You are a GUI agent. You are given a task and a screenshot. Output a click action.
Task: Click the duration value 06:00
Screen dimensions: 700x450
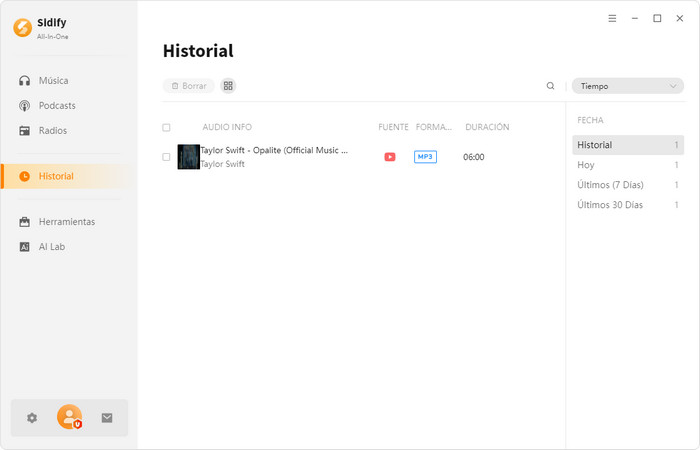474,157
